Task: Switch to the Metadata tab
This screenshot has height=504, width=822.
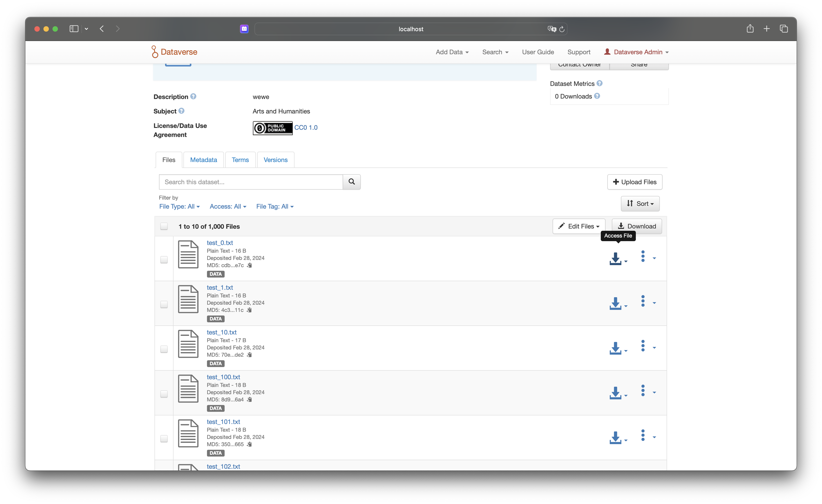Action: [x=204, y=160]
